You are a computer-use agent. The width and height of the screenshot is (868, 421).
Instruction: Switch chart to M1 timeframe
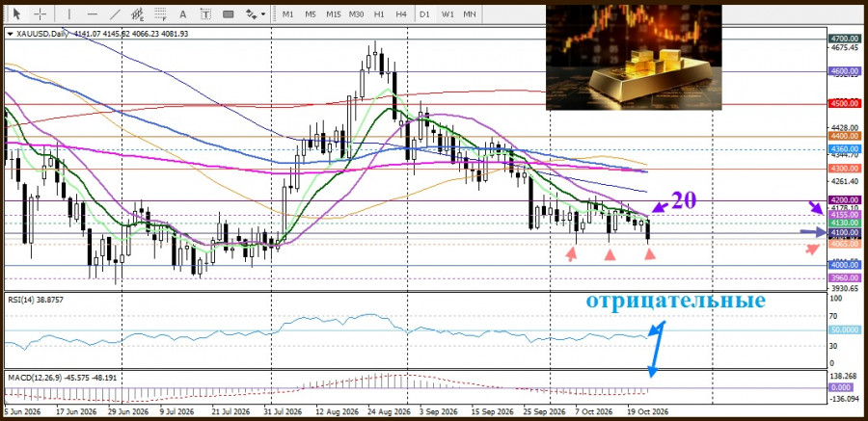(287, 14)
